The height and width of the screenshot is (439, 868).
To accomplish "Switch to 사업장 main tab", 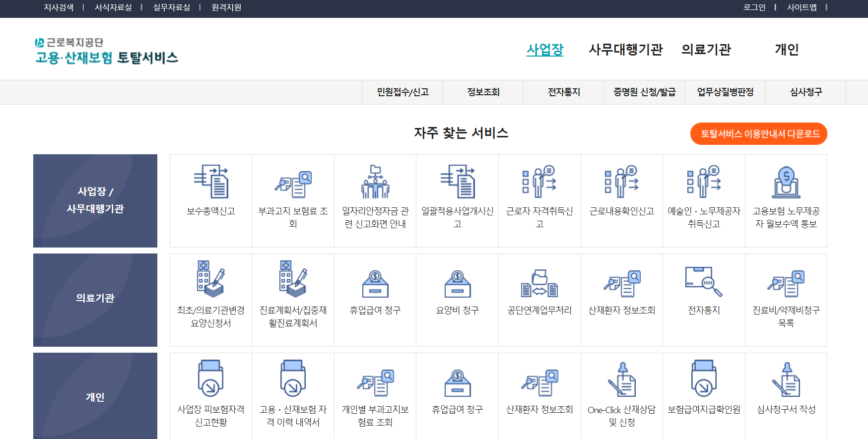I will [x=545, y=50].
